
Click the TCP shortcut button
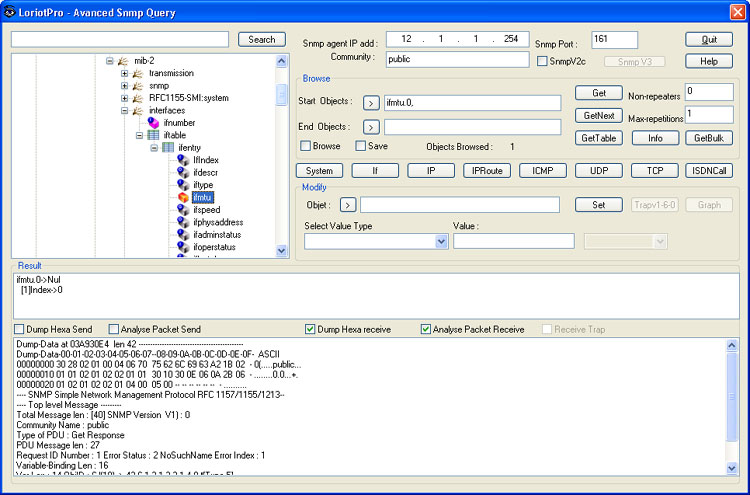[655, 171]
